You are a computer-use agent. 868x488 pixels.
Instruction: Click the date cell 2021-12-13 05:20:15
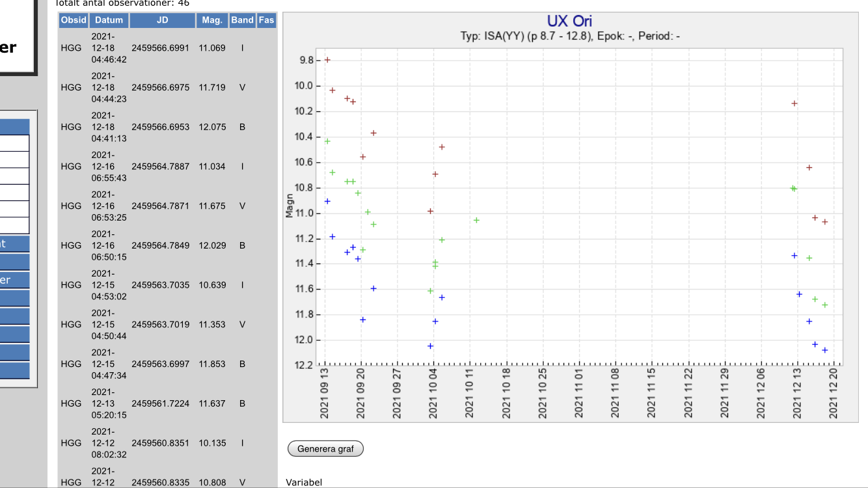109,403
